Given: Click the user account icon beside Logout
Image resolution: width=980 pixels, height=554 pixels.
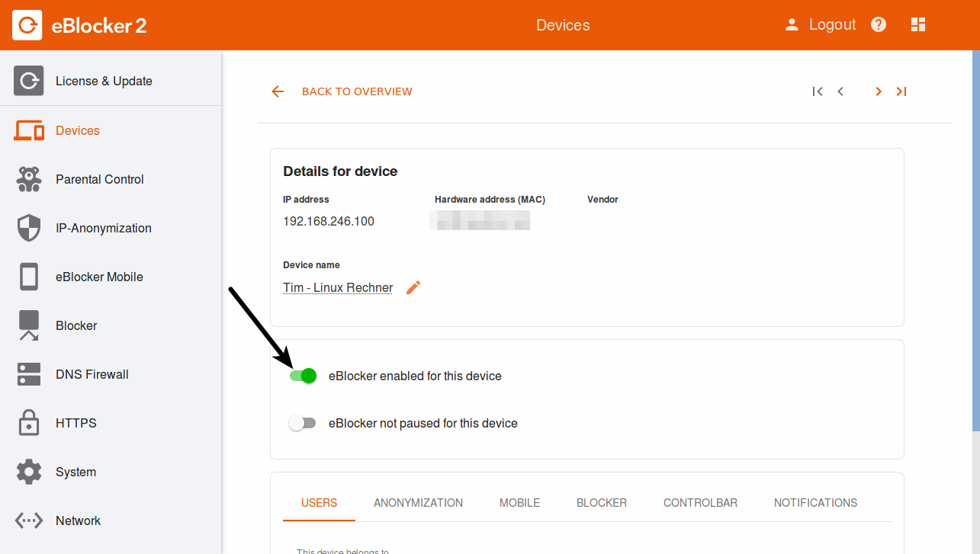Looking at the screenshot, I should 792,24.
